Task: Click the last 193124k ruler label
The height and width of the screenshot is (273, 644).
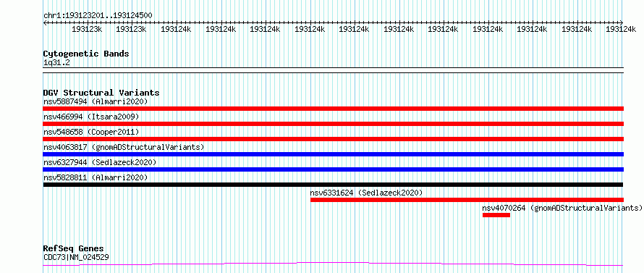Action: coord(621,30)
